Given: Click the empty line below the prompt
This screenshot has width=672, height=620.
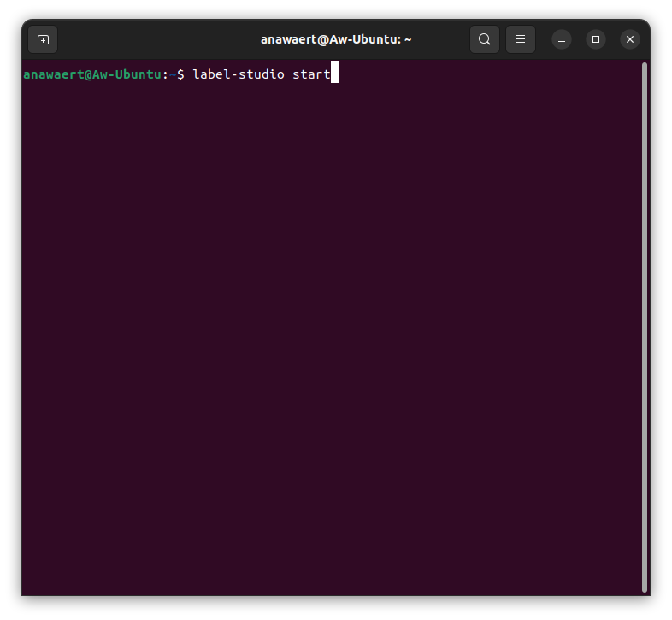Looking at the screenshot, I should [171, 92].
